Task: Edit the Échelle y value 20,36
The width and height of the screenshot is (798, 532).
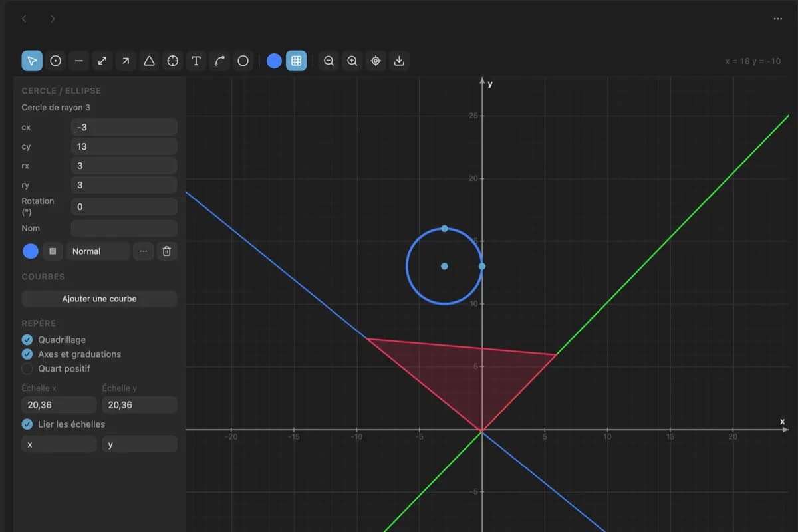Action: coord(140,405)
